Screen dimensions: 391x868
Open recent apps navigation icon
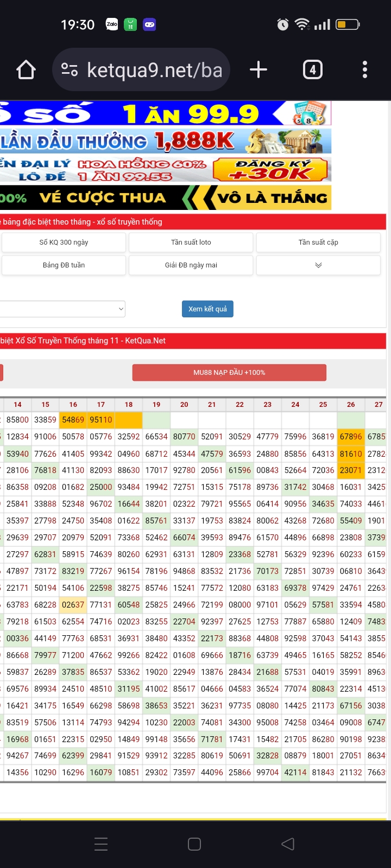click(x=101, y=844)
